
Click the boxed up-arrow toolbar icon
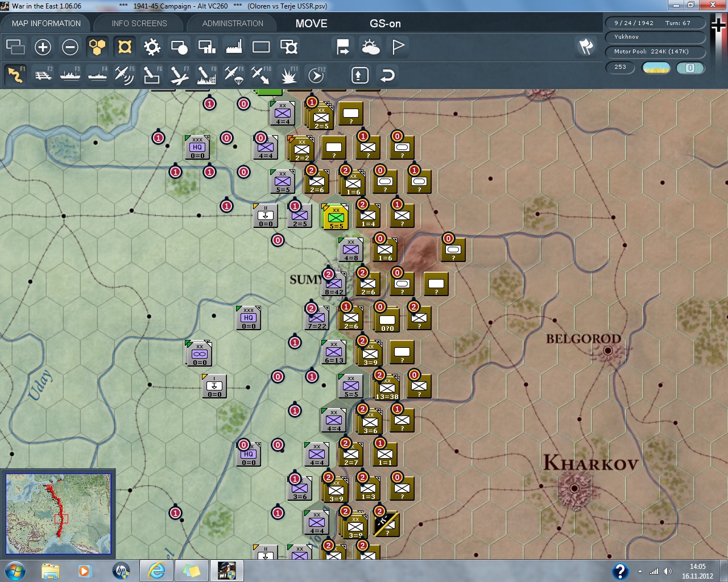tap(360, 75)
